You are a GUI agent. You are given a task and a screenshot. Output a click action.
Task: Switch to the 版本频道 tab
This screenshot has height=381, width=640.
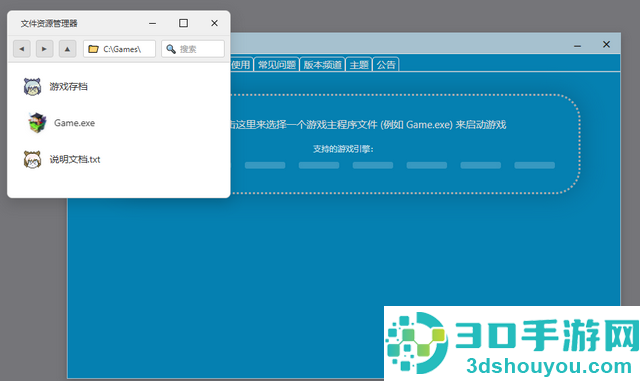pos(322,65)
